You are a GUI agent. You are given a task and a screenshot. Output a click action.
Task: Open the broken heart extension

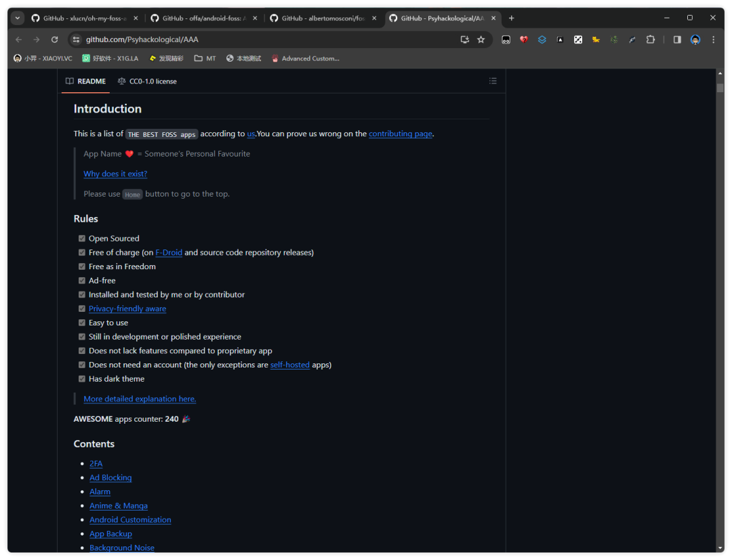click(524, 40)
